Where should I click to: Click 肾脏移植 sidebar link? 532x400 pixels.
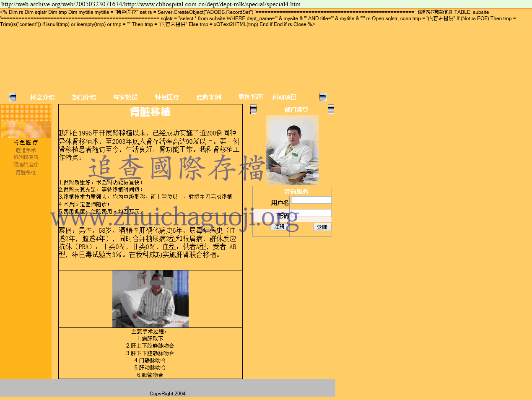26,172
